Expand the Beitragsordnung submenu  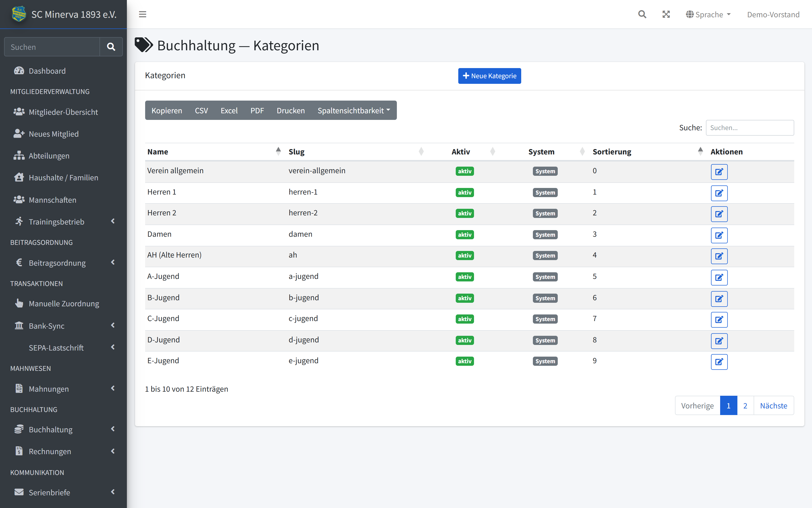63,263
